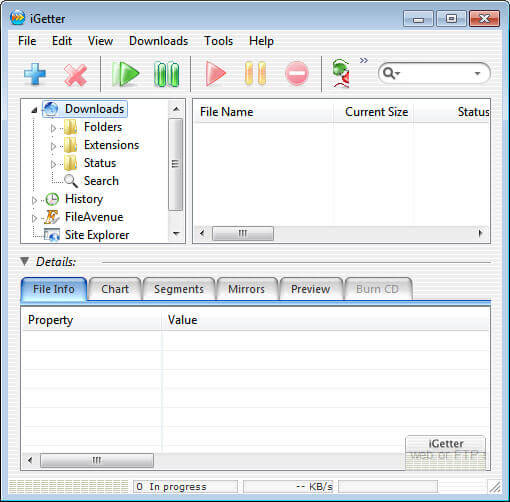Open the search magnifier options dropdown
The image size is (510, 502).
391,73
